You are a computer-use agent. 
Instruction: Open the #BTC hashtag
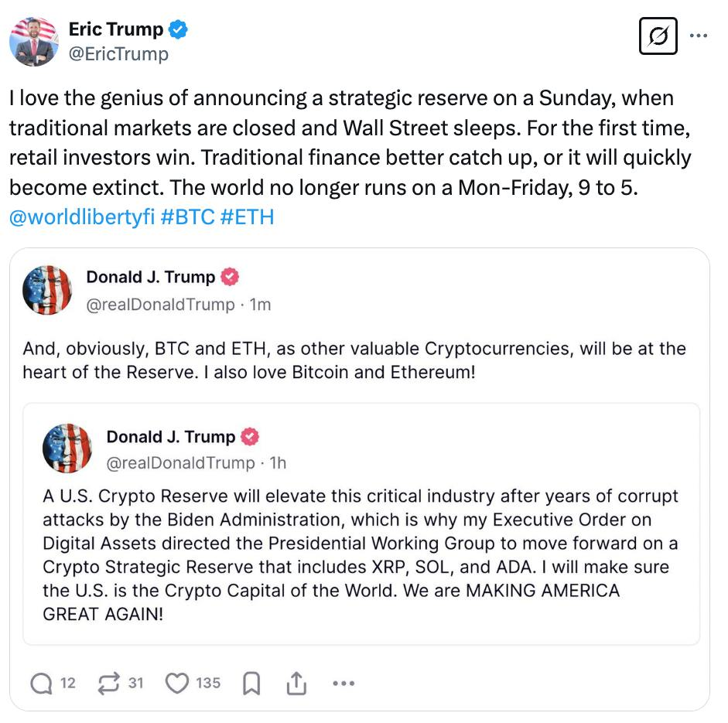coord(188,217)
